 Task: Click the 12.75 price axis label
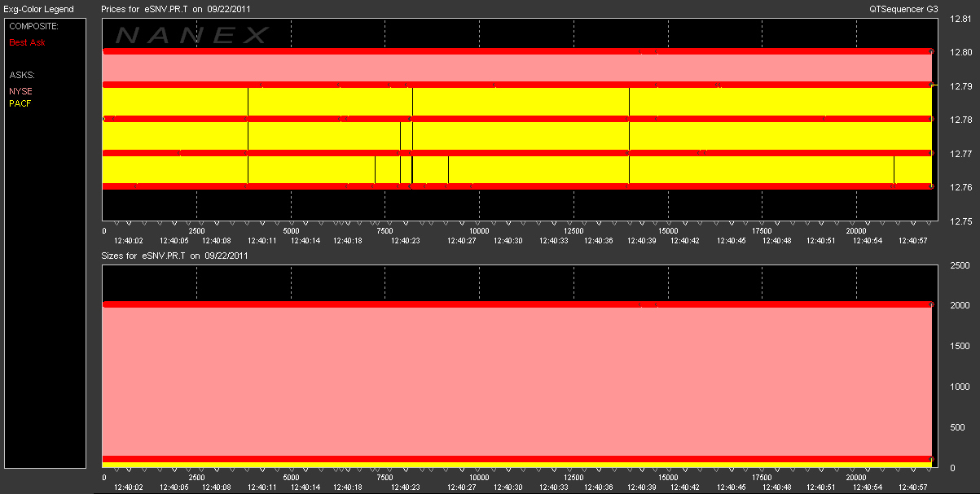tap(961, 221)
